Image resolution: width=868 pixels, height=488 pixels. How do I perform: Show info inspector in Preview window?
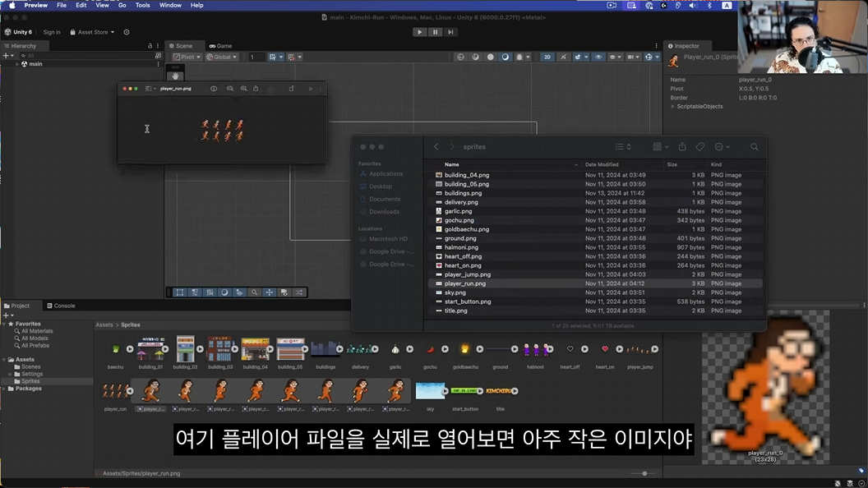214,89
